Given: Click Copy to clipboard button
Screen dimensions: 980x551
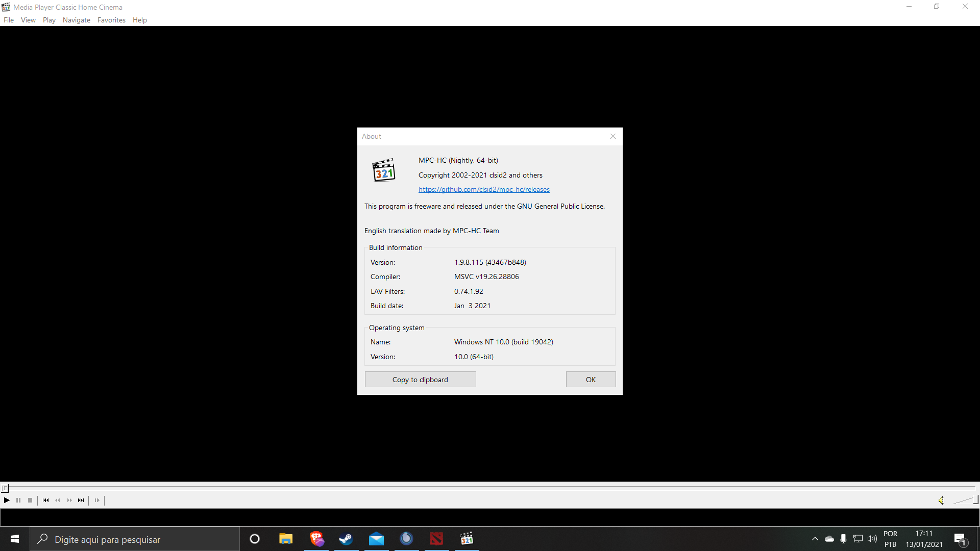Looking at the screenshot, I should pyautogui.click(x=420, y=380).
